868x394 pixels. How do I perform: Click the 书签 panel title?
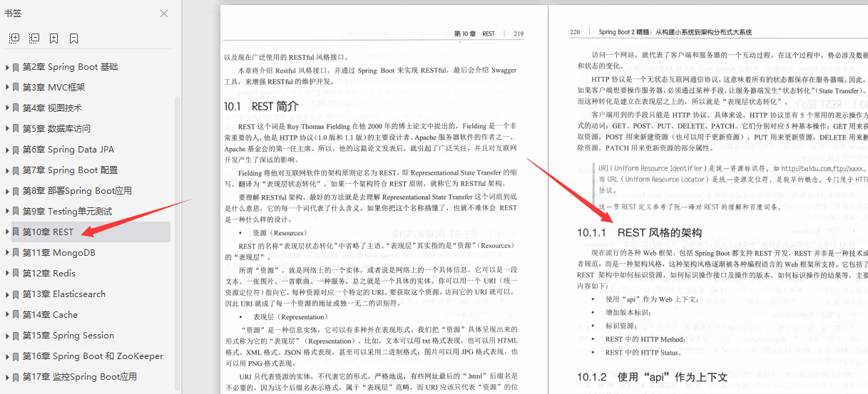[x=13, y=13]
